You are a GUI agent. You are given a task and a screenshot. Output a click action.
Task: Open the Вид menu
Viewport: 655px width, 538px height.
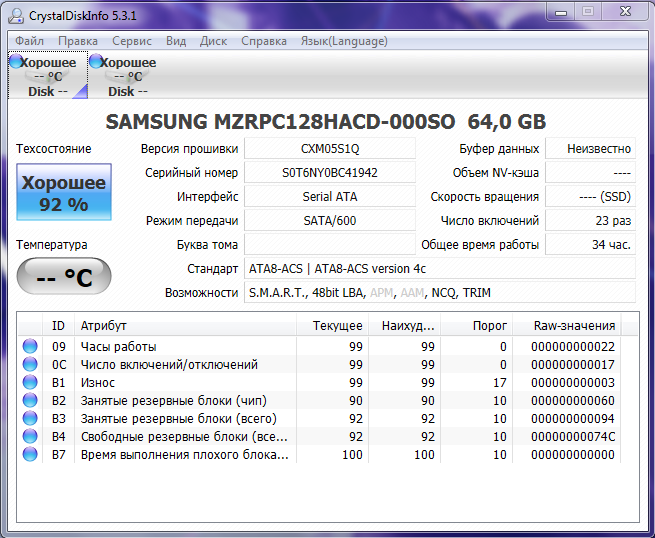(x=176, y=41)
